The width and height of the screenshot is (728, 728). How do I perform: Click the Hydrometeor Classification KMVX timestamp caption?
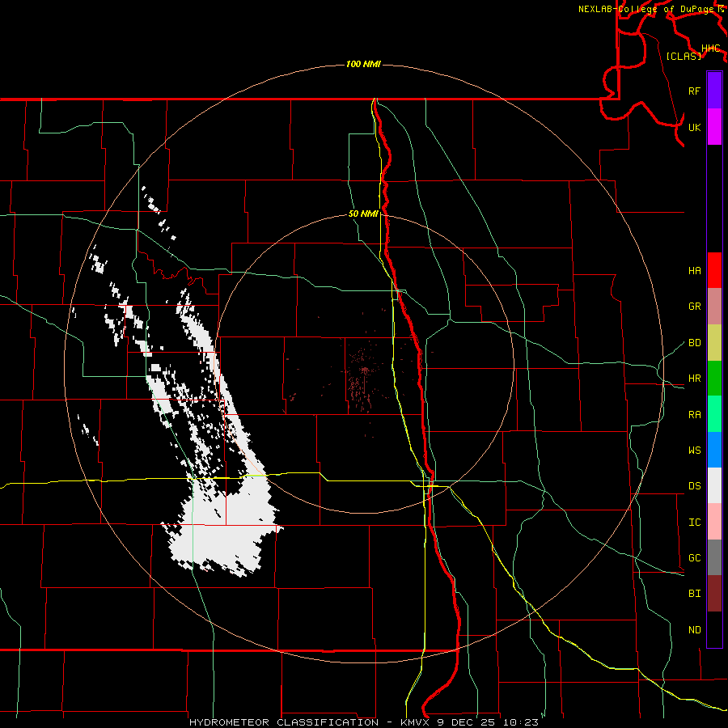click(x=363, y=722)
